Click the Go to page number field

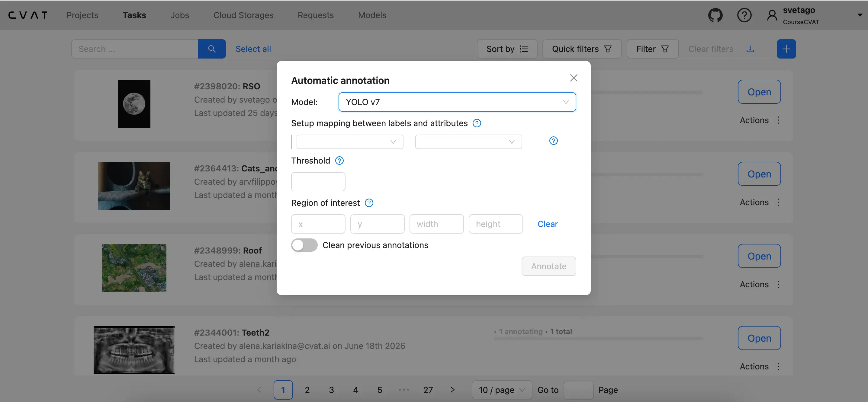click(579, 390)
